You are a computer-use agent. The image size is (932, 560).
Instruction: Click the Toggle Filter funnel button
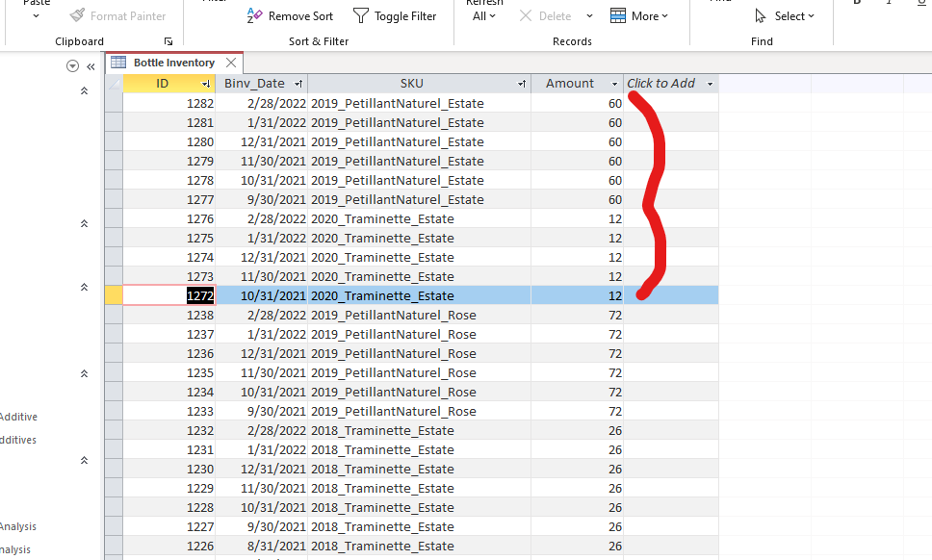pyautogui.click(x=395, y=16)
